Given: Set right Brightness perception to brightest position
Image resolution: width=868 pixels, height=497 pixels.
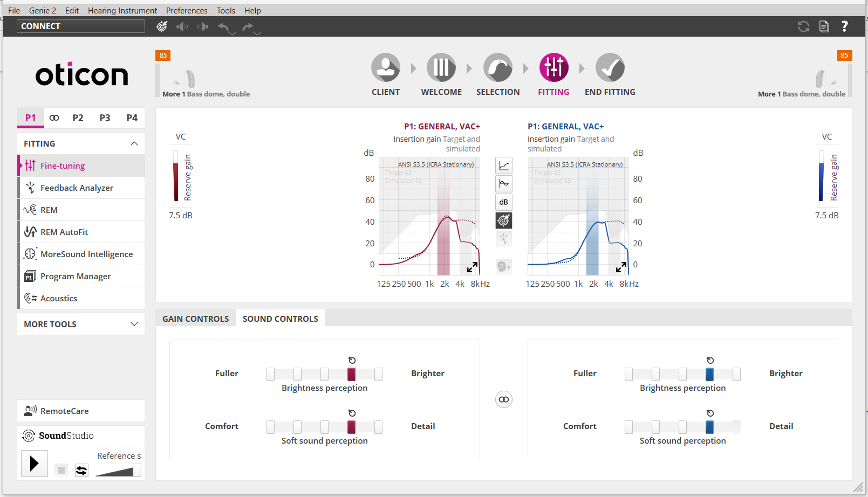Looking at the screenshot, I should pyautogui.click(x=737, y=374).
